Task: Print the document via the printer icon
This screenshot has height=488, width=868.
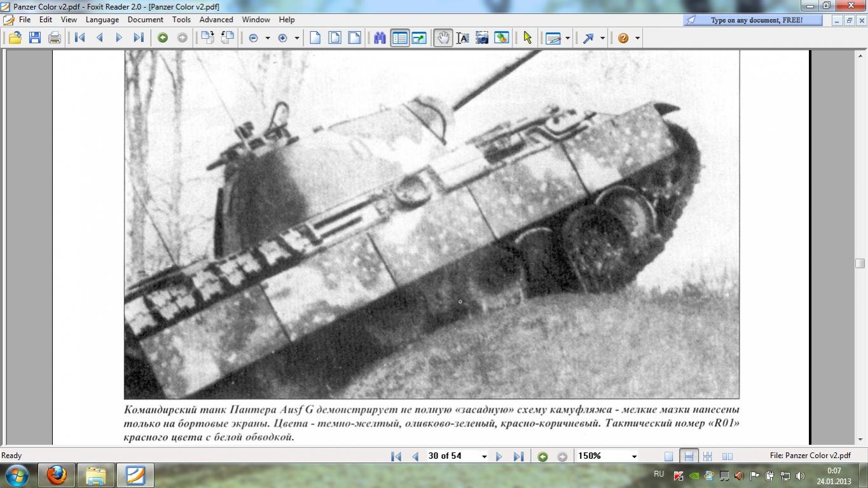Action: click(55, 38)
